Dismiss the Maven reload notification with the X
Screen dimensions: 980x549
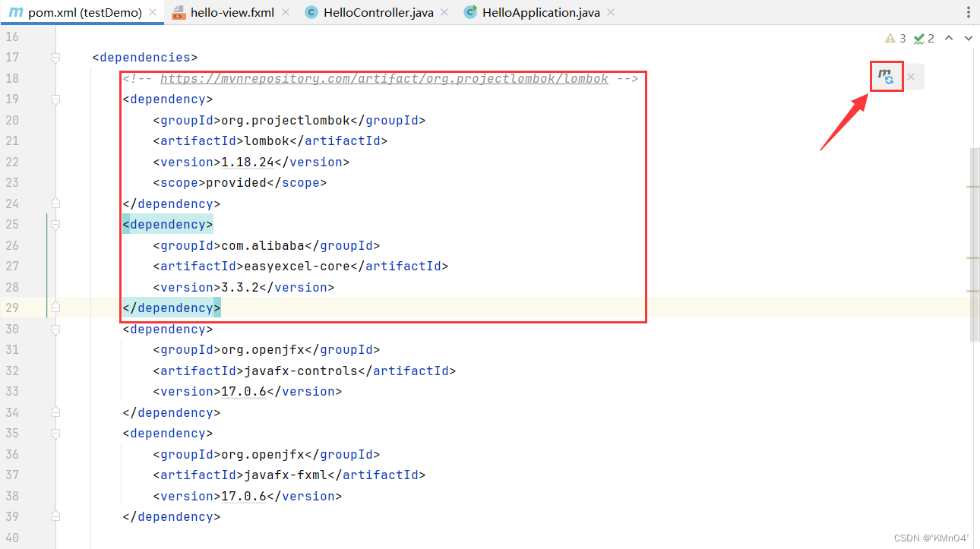pos(911,76)
